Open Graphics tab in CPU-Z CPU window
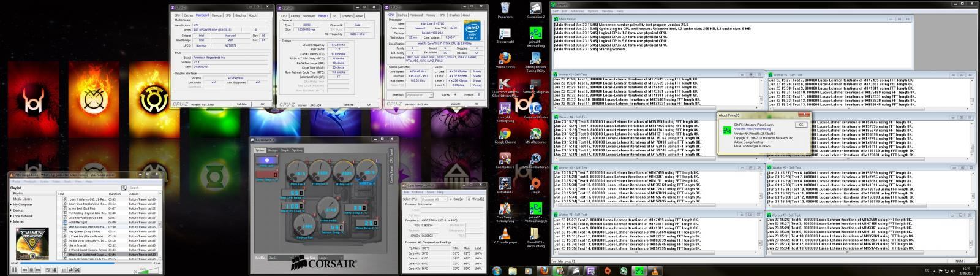The image size is (980, 276). pos(453,15)
